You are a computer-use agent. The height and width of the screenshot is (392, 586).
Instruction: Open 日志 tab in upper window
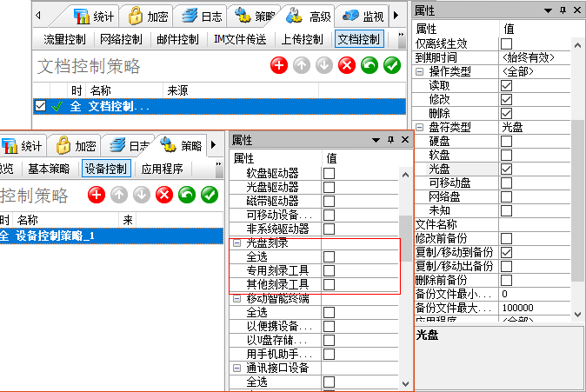coord(202,17)
